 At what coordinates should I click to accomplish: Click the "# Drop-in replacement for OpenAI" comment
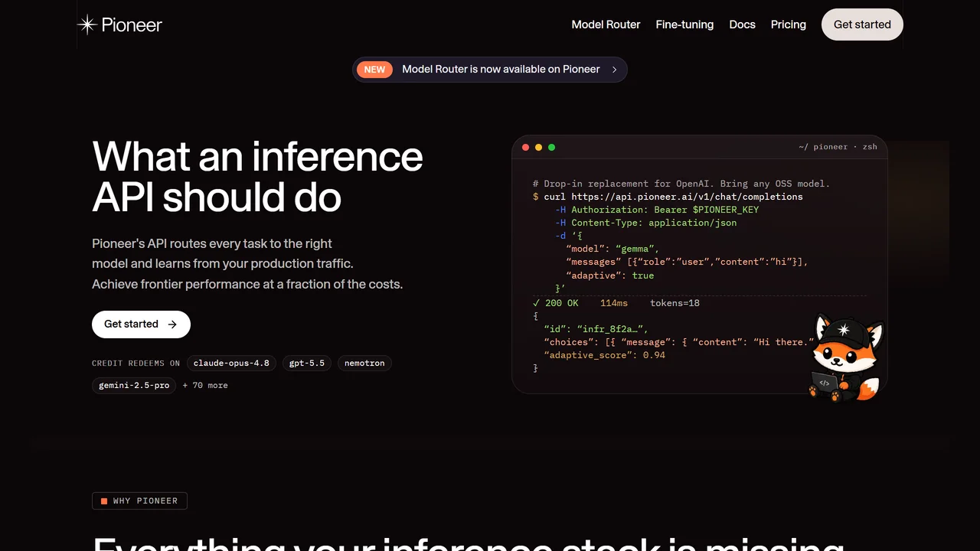point(681,184)
